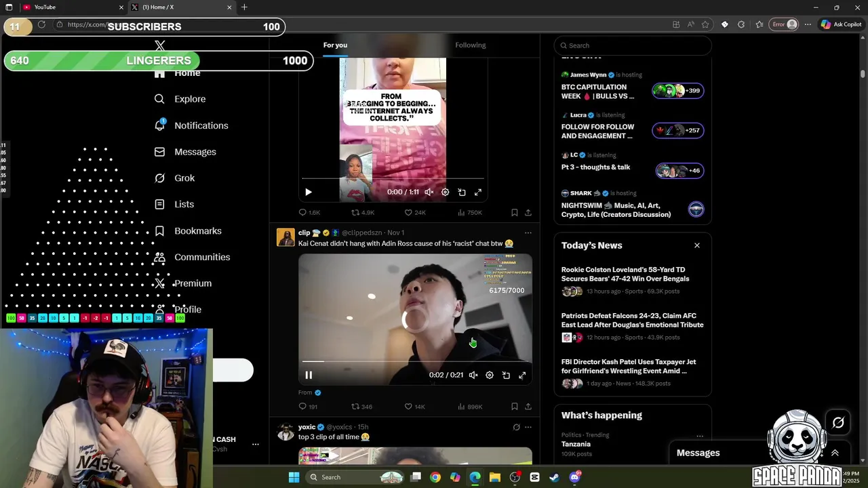
Task: View analytics of clip post showing 896K
Action: (470, 407)
